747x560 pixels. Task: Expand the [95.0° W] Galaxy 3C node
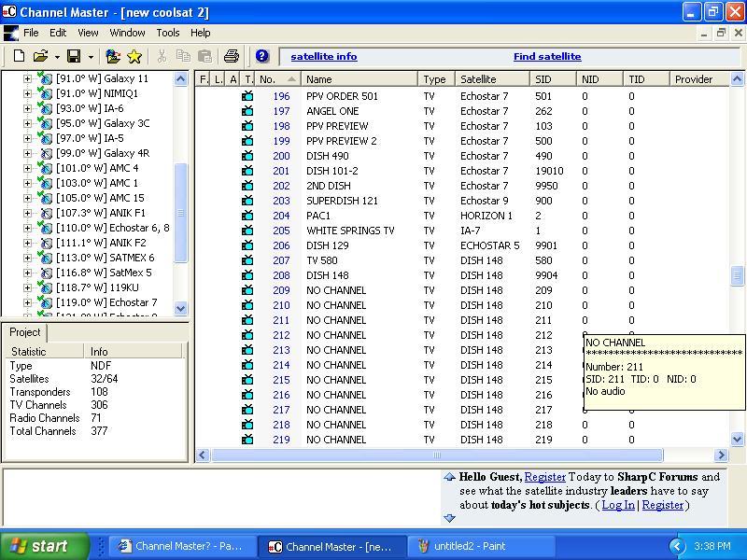[27, 123]
